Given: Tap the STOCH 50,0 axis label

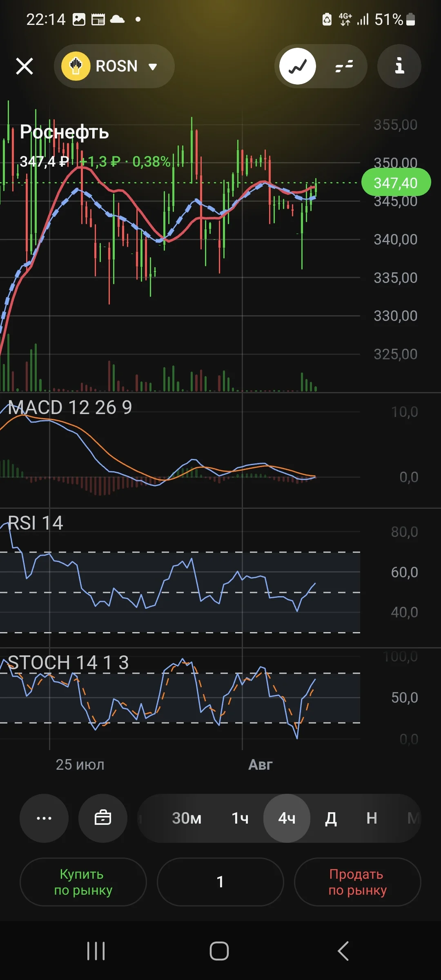Looking at the screenshot, I should coord(405,697).
